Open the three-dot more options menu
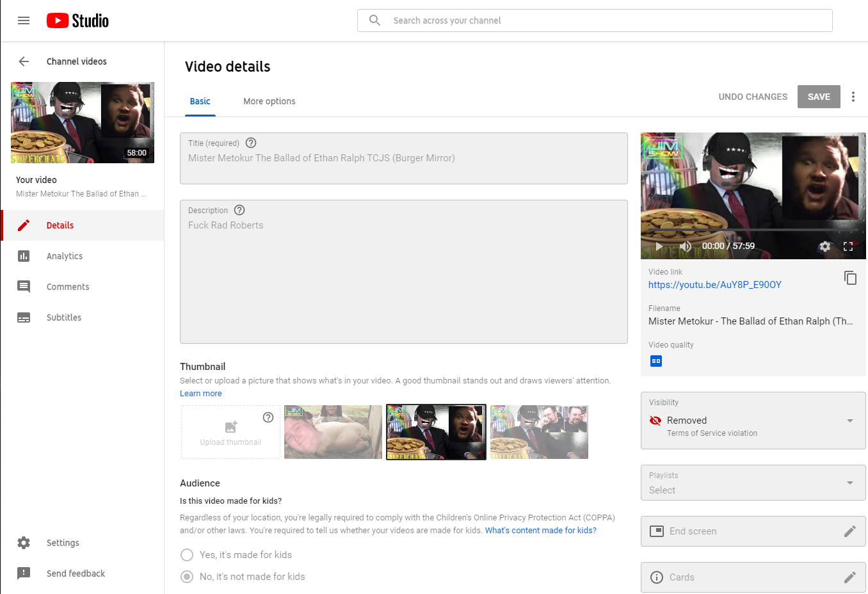 (853, 97)
